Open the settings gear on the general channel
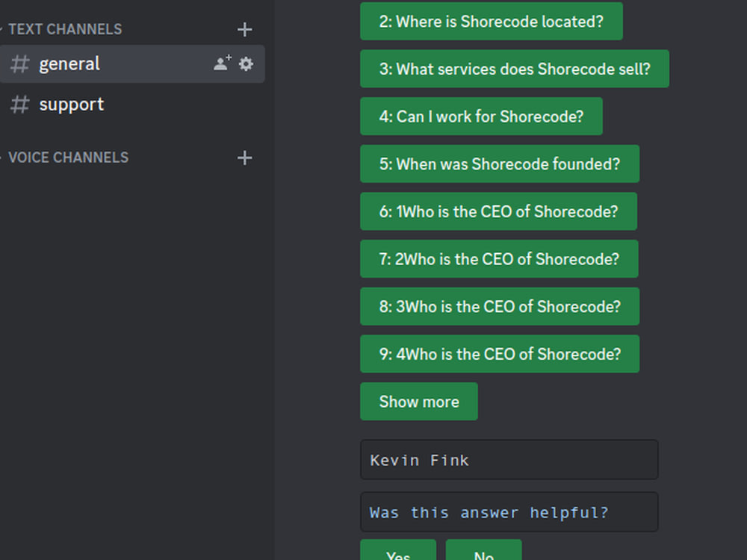Viewport: 747px width, 560px height. (247, 64)
